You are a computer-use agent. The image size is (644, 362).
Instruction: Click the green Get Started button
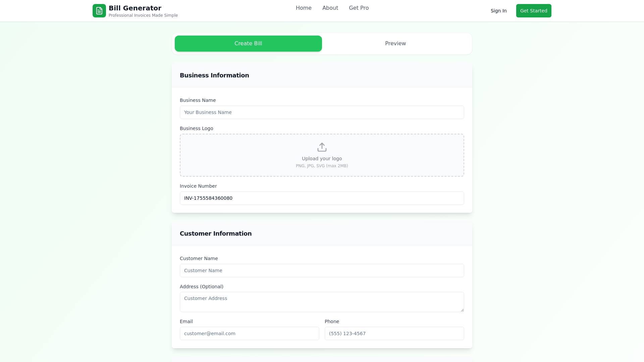[534, 11]
